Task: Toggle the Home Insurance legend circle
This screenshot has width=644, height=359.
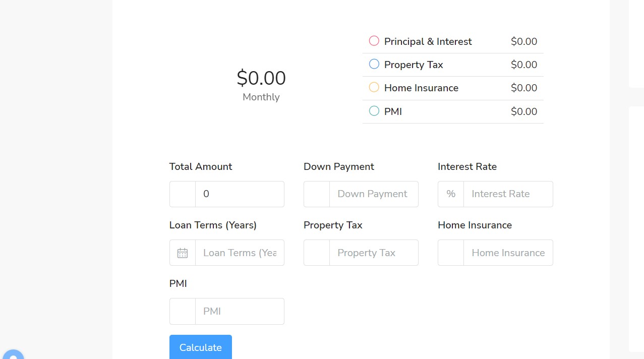Action: [374, 87]
